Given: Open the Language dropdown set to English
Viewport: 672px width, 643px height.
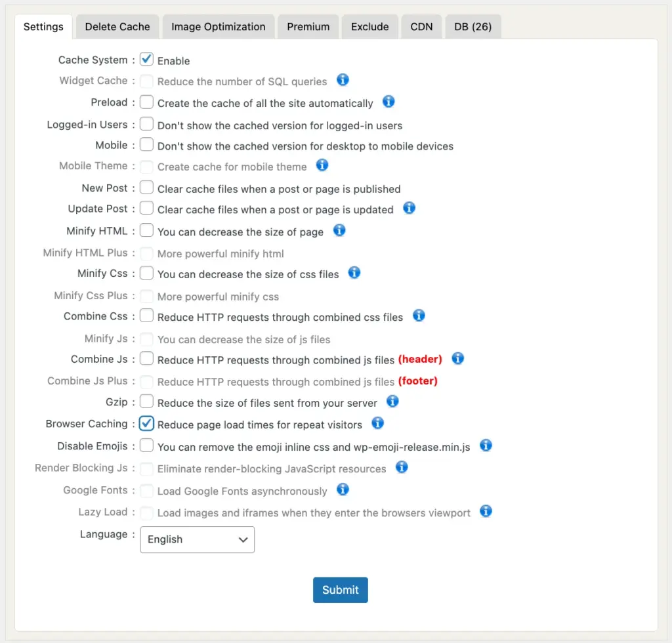Looking at the screenshot, I should point(197,539).
